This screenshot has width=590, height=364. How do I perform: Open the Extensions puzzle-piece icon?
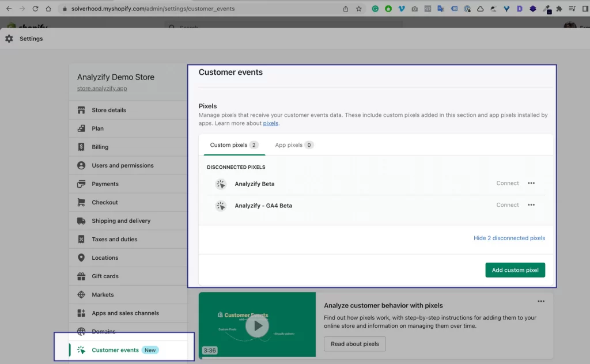(559, 9)
